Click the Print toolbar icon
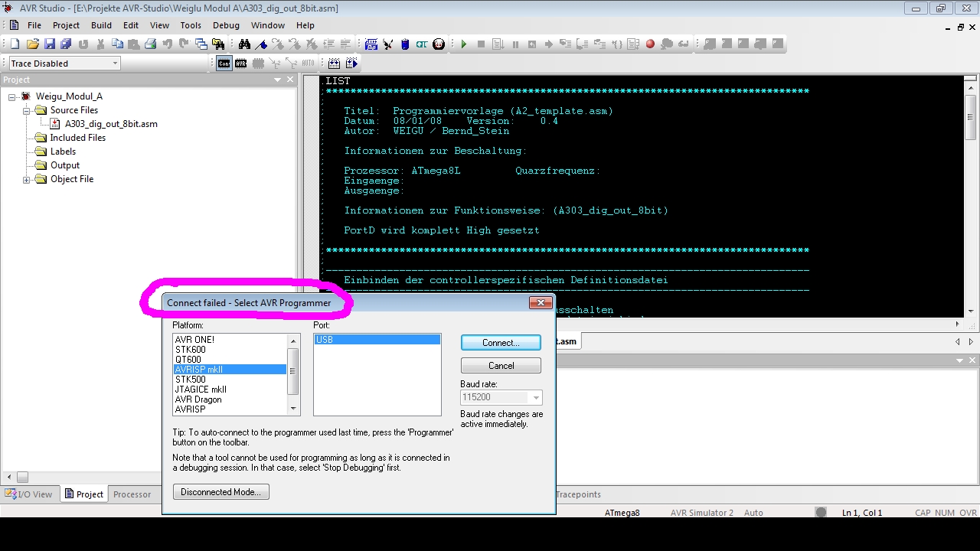980x551 pixels. click(150, 44)
